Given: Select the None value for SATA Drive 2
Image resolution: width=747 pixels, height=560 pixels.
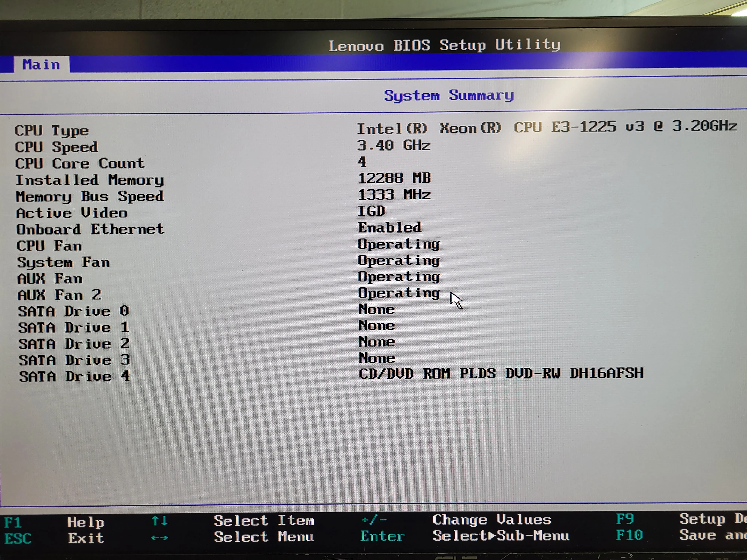Looking at the screenshot, I should coord(376,342).
